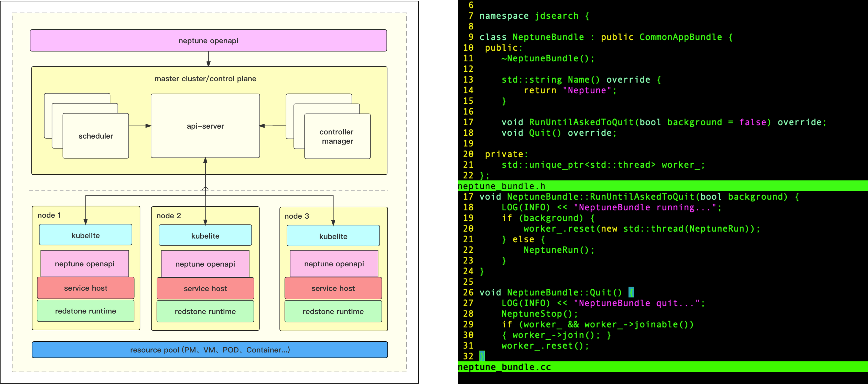Click kubelite in node 3
This screenshot has width=868, height=384.
333,236
